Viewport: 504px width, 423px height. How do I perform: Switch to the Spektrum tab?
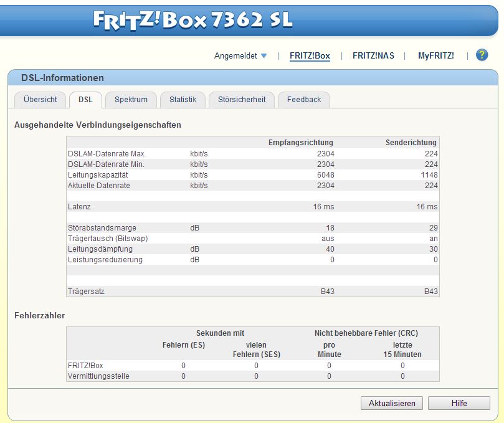point(131,100)
